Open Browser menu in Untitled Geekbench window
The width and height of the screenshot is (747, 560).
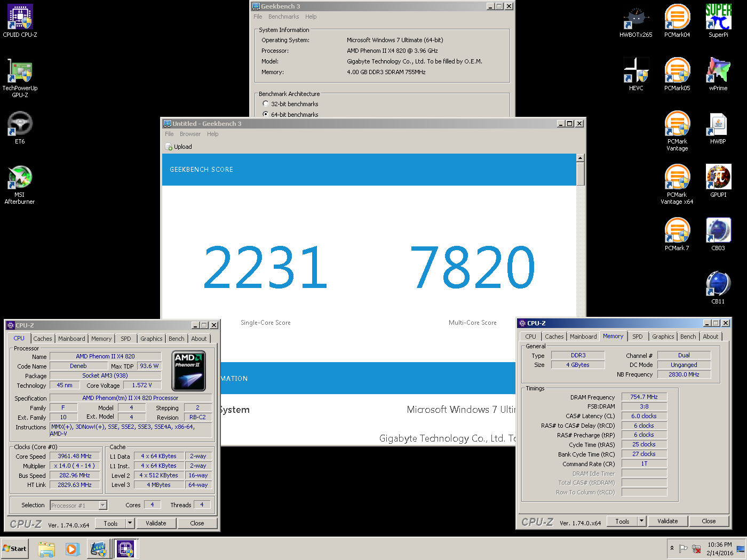(x=190, y=134)
